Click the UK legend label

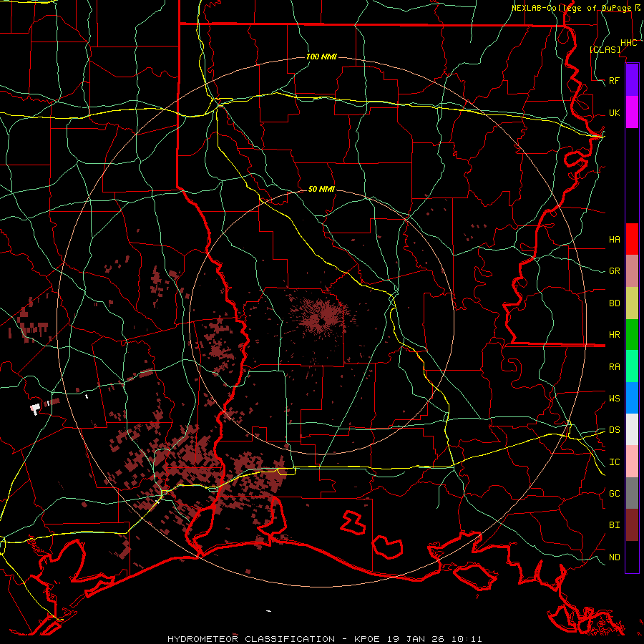click(x=614, y=112)
